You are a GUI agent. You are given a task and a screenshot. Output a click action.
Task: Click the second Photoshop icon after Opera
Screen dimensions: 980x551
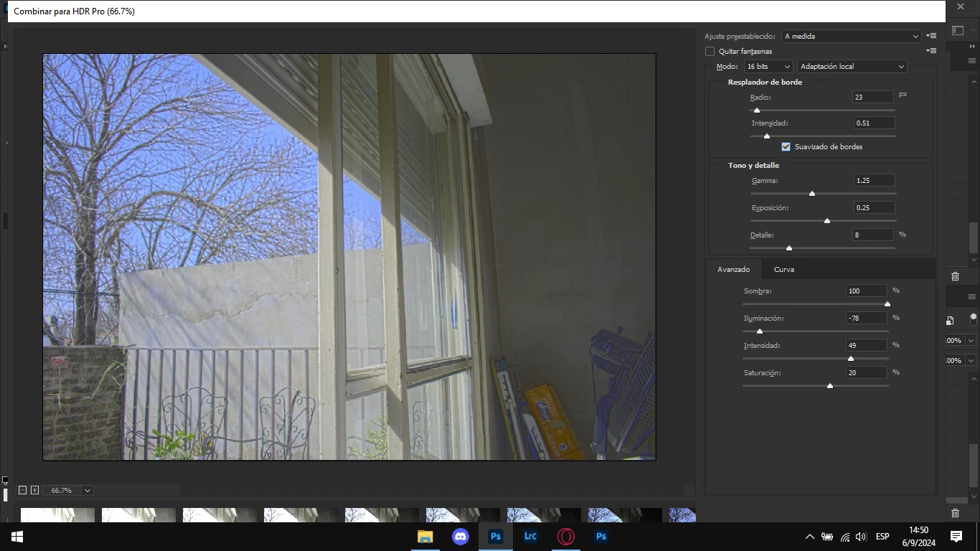(600, 537)
